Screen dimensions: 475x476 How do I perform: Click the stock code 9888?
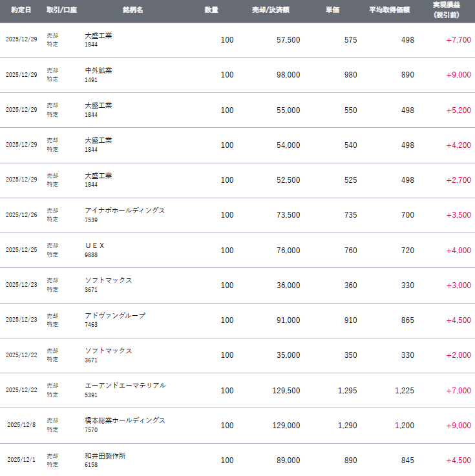point(91,255)
